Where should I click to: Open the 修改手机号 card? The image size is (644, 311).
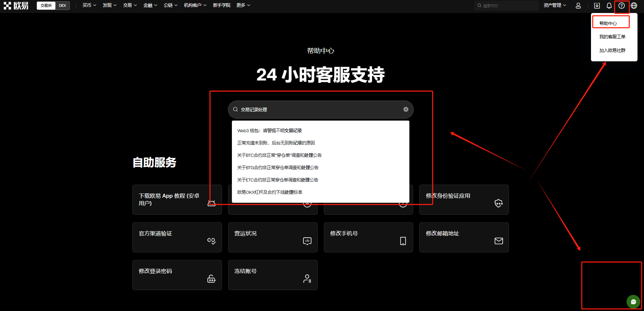point(368,237)
